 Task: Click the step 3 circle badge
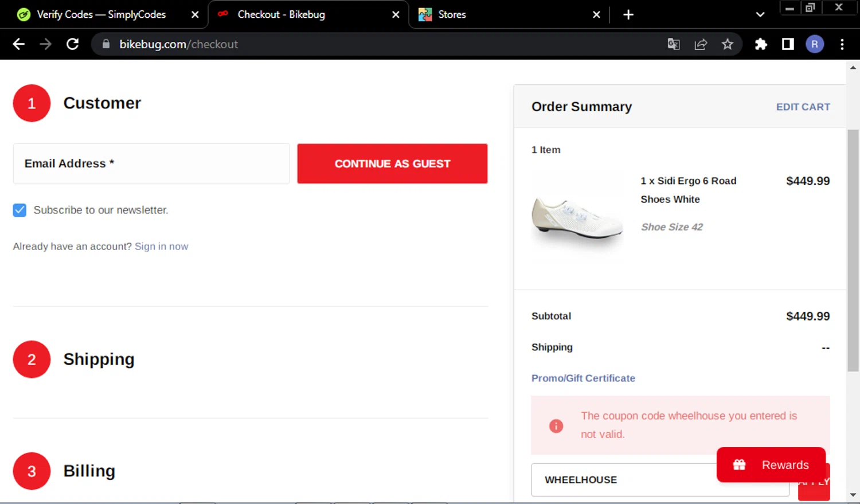tap(32, 471)
